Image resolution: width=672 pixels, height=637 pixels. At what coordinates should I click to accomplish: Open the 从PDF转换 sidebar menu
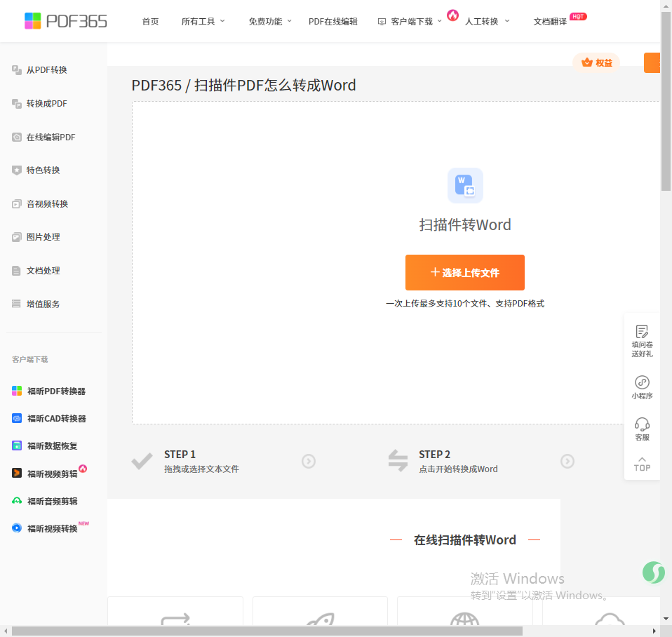tap(47, 70)
